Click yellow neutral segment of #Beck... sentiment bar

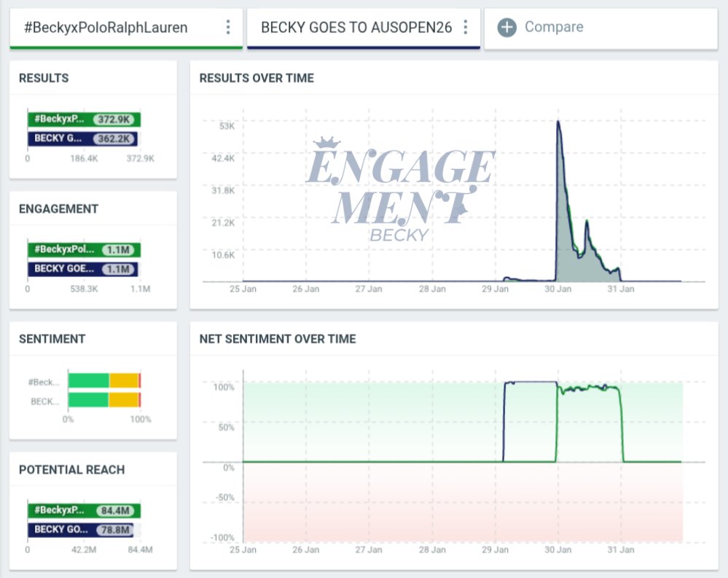tap(124, 380)
